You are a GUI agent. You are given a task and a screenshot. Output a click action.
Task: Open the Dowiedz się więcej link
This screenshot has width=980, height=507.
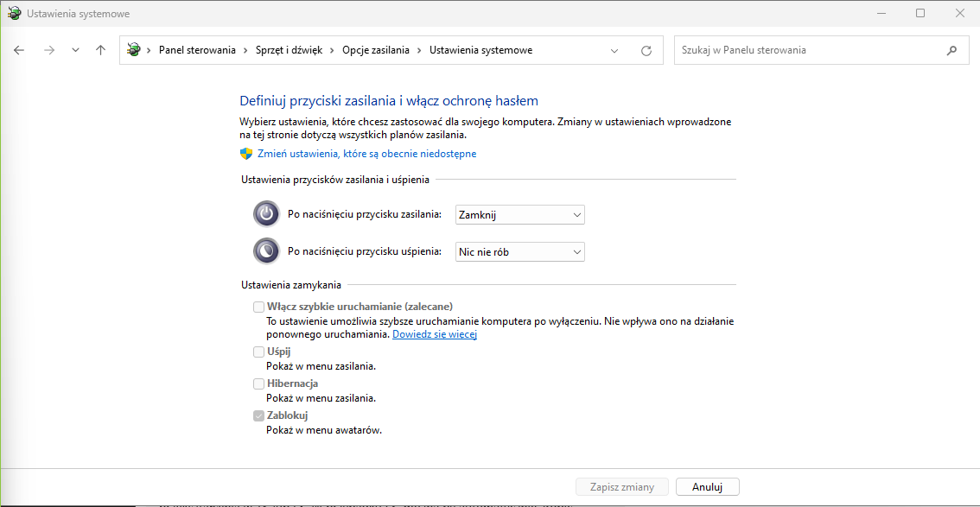[x=435, y=334]
